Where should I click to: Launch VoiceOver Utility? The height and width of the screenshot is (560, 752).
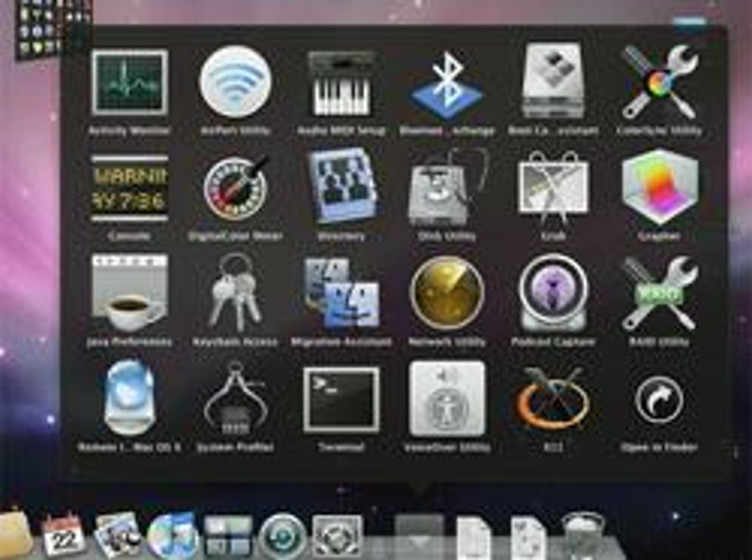coord(447,399)
